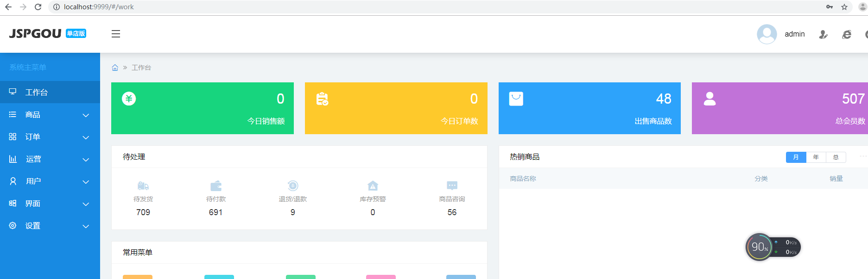Click the yen icon on 今日销售额 card
Image resolution: width=868 pixels, height=279 pixels.
coord(129,99)
